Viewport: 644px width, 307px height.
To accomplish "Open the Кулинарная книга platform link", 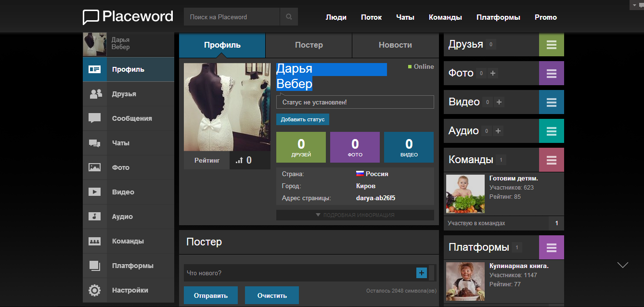I will 519,266.
